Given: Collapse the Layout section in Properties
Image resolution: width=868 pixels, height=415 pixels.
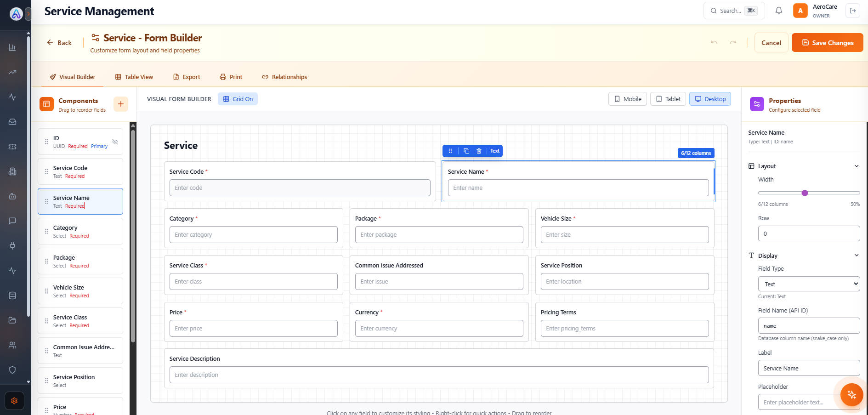Looking at the screenshot, I should pyautogui.click(x=856, y=166).
